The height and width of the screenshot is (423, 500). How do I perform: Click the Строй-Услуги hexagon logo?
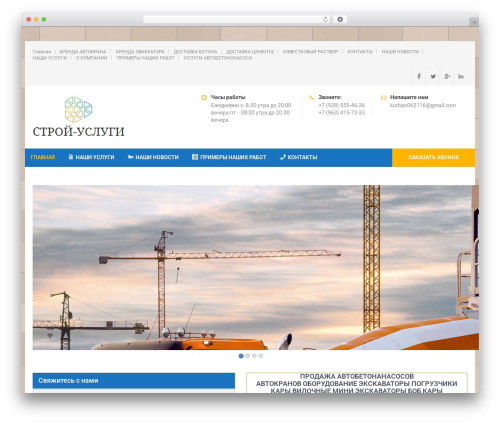click(78, 109)
